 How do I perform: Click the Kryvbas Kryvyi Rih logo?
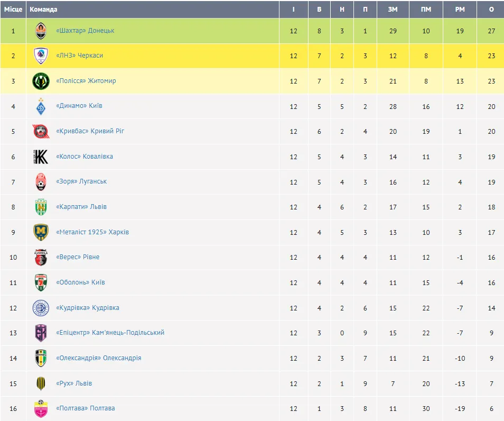point(41,131)
